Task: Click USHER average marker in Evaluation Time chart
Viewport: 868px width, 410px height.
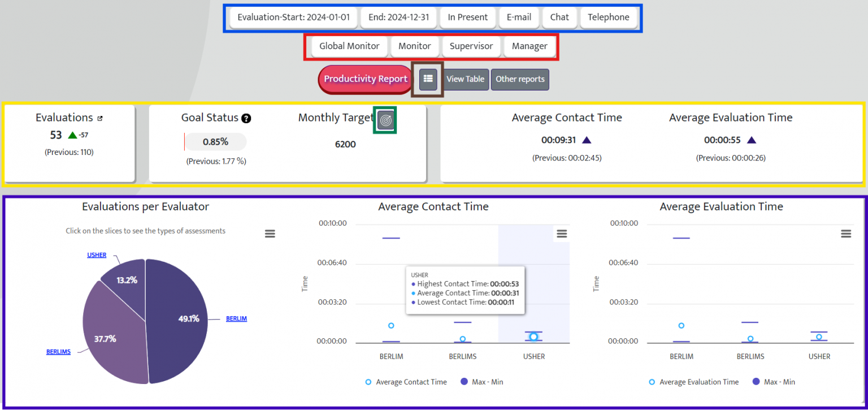Action: [x=819, y=337]
